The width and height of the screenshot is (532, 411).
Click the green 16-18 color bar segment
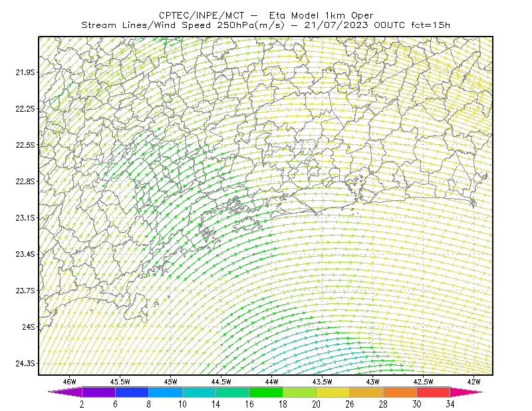[266, 392]
